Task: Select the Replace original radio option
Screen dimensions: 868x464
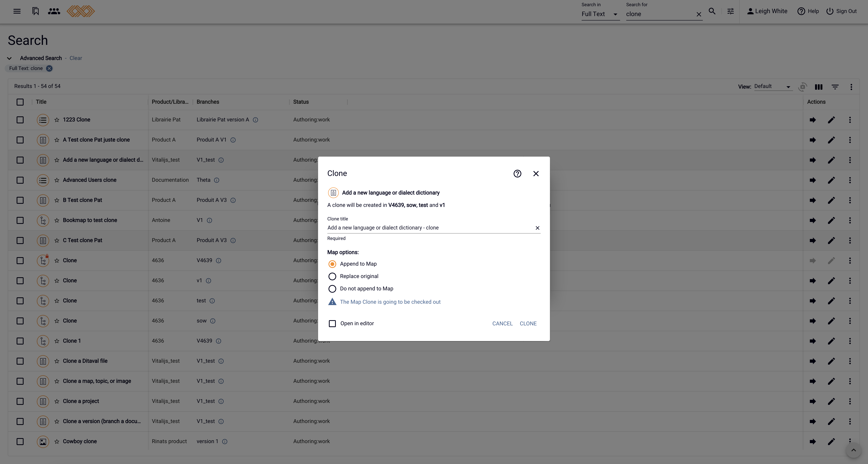Action: coord(332,276)
